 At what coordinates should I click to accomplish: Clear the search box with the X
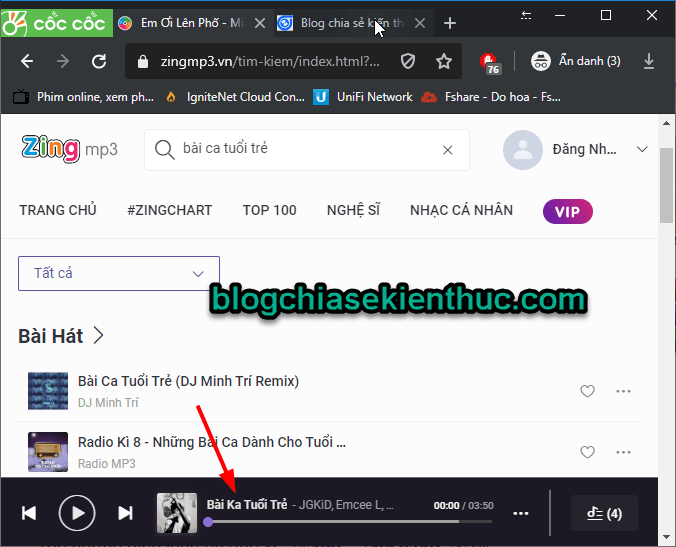[448, 150]
